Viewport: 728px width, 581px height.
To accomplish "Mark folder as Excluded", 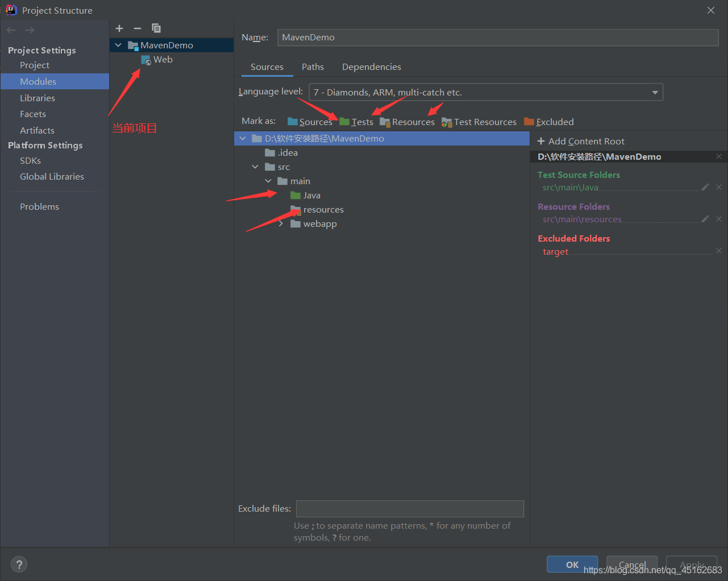I will pos(549,122).
